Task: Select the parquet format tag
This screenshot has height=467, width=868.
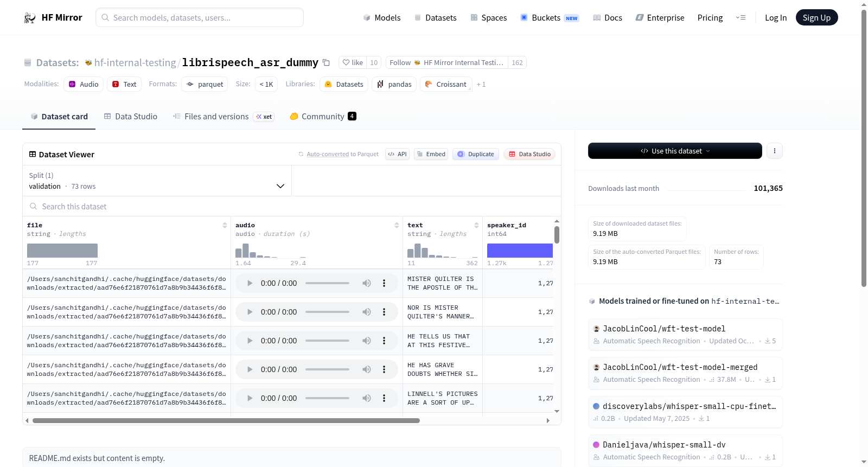Action: (x=205, y=84)
